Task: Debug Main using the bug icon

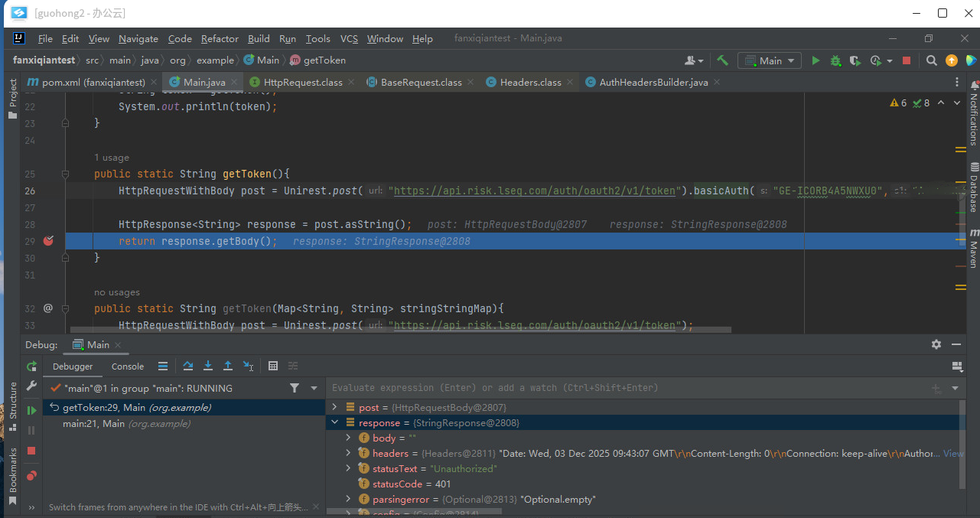Action: (x=835, y=60)
